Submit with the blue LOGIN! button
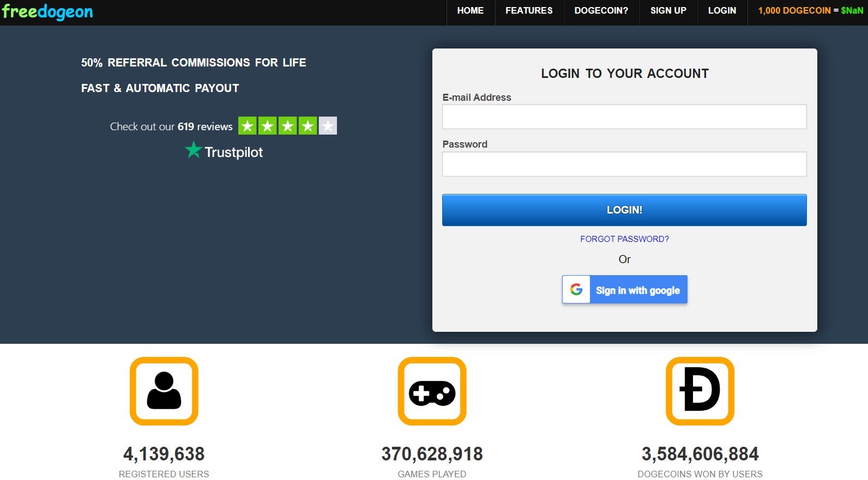Screen dimensions: 868x480 tap(624, 210)
